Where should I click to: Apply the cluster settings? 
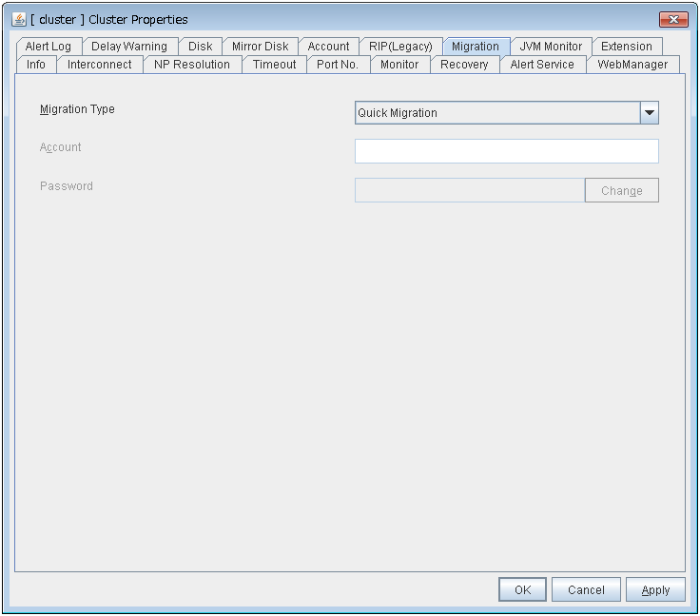point(655,589)
